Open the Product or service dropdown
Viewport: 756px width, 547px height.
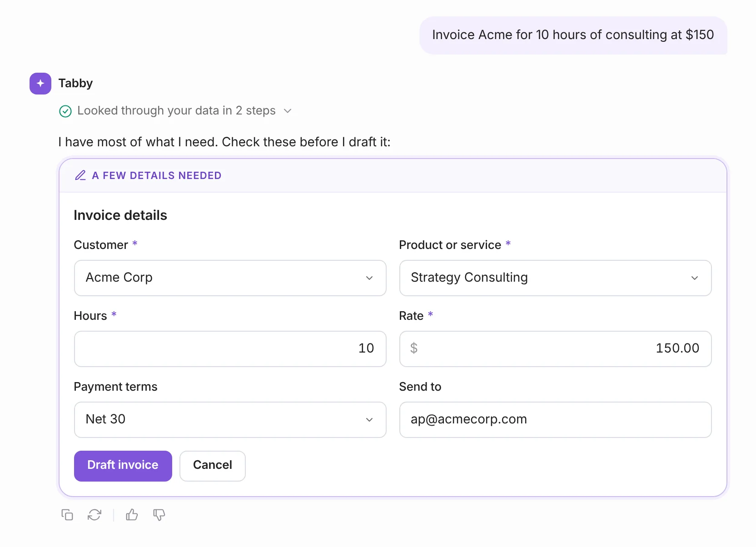pos(556,278)
